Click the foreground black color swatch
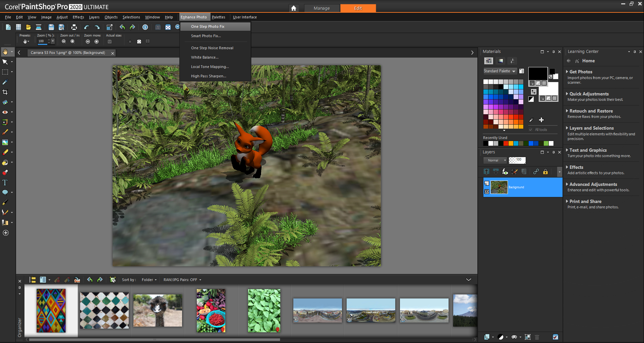Screen dimensions: 644x343 click(x=538, y=73)
